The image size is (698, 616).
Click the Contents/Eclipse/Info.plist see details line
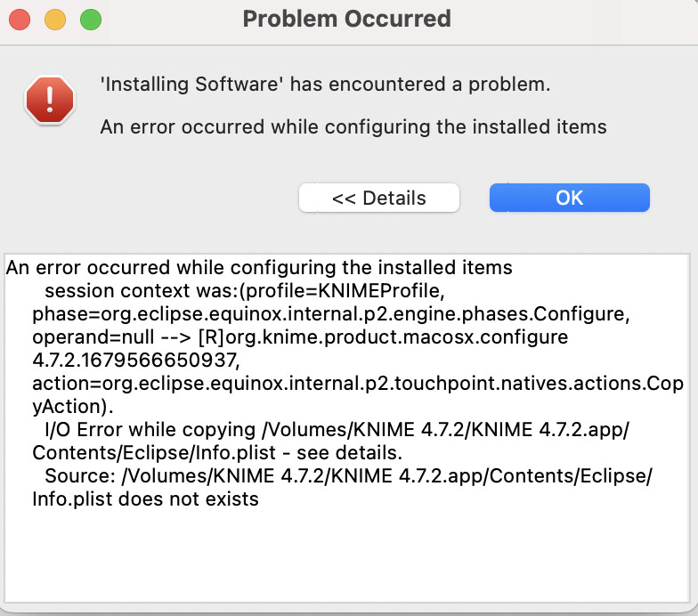coord(217,452)
